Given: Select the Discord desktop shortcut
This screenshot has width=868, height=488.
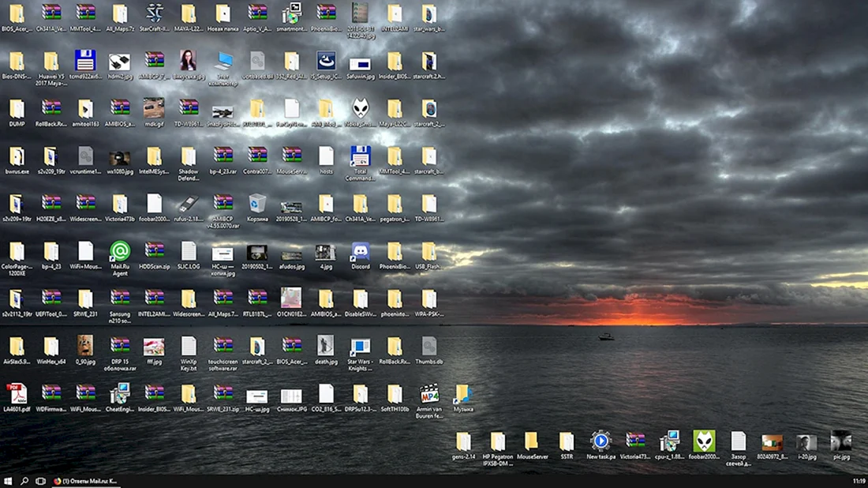Looking at the screenshot, I should [361, 255].
